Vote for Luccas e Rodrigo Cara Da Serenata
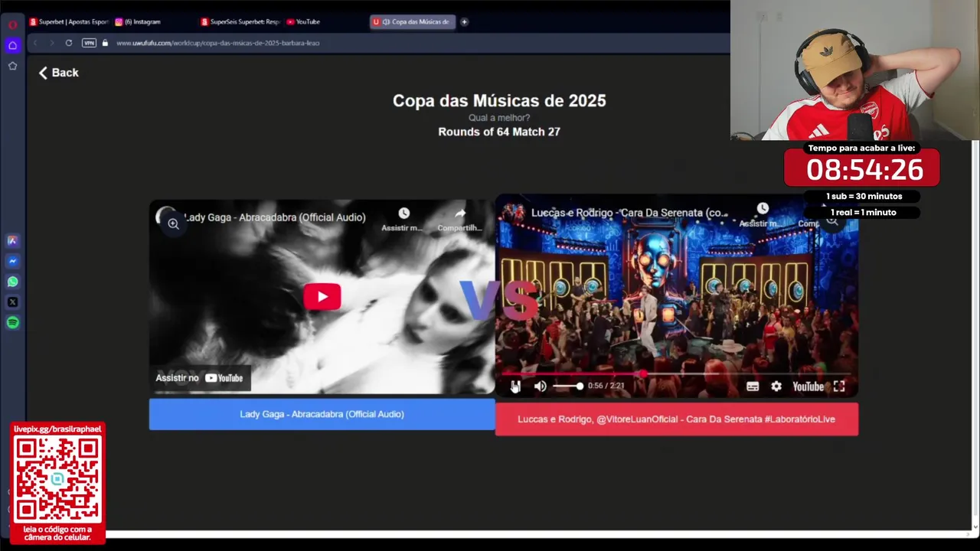 [677, 419]
